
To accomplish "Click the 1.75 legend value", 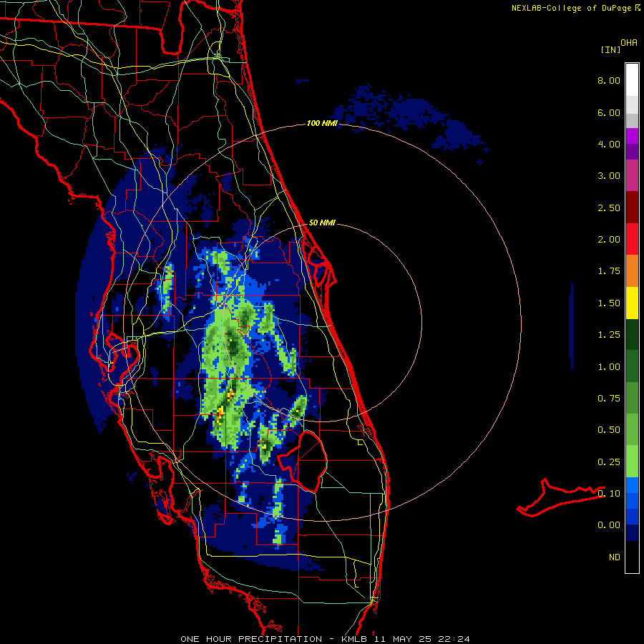I will (609, 271).
